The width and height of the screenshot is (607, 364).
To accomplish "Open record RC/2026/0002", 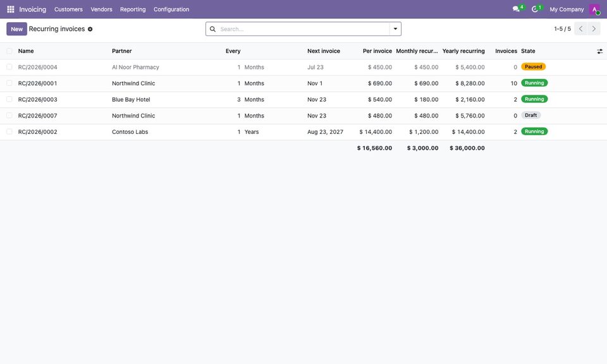I will point(37,132).
